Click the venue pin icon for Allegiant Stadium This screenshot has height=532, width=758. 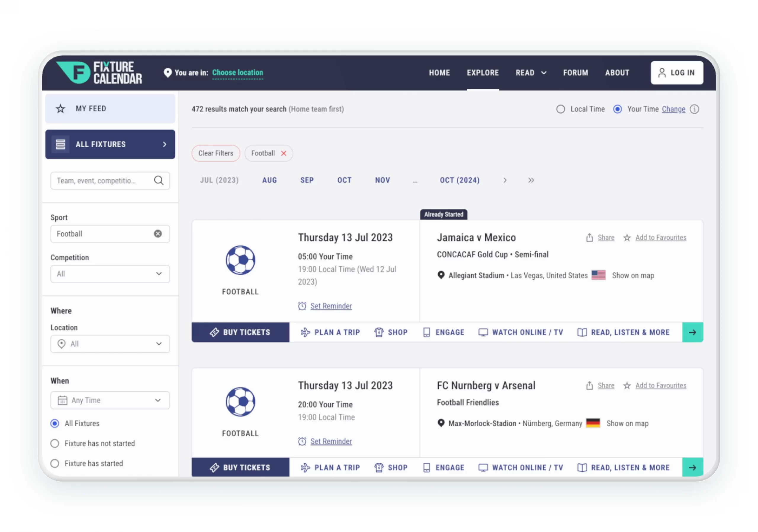click(441, 275)
